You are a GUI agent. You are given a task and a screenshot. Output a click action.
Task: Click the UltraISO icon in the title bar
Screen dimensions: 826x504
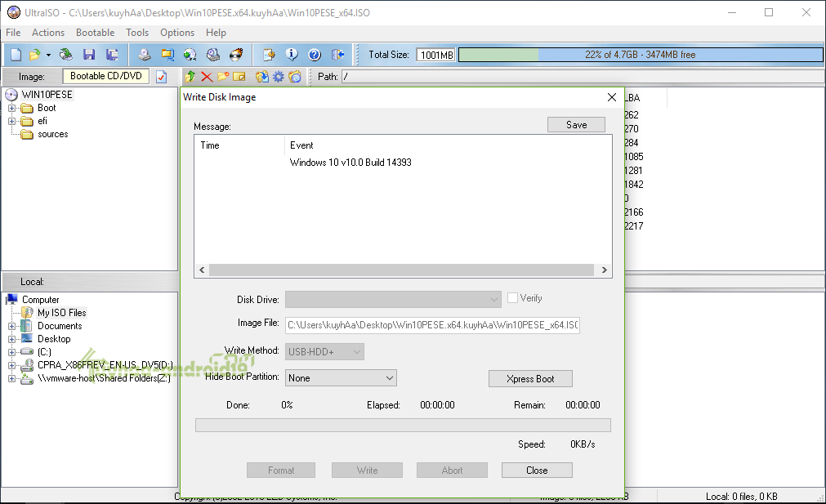click(x=13, y=12)
